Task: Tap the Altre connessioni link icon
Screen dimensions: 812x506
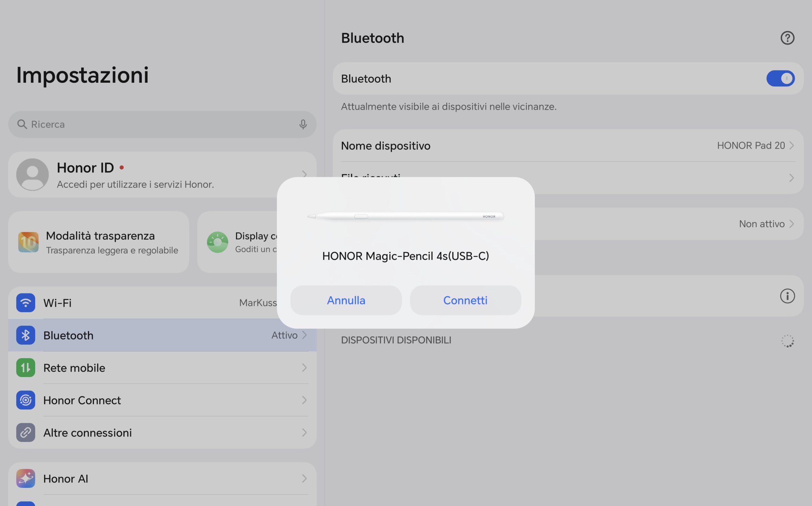Action: (25, 432)
